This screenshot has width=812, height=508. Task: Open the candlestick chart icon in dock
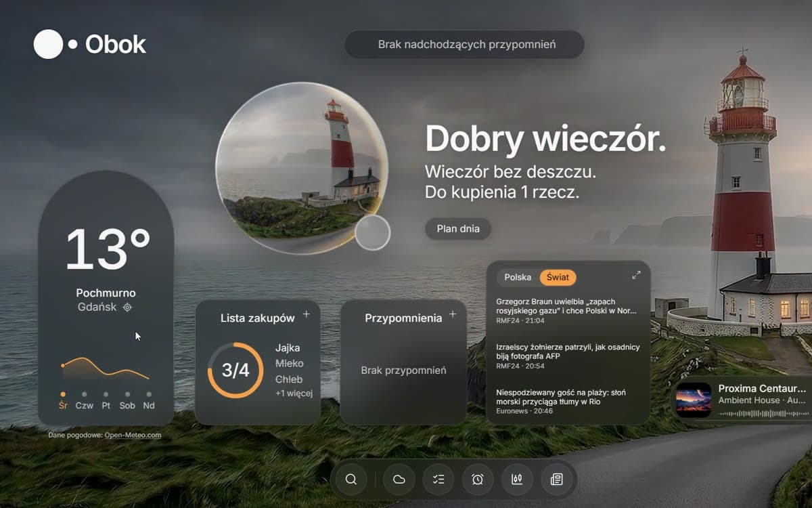[x=517, y=480]
